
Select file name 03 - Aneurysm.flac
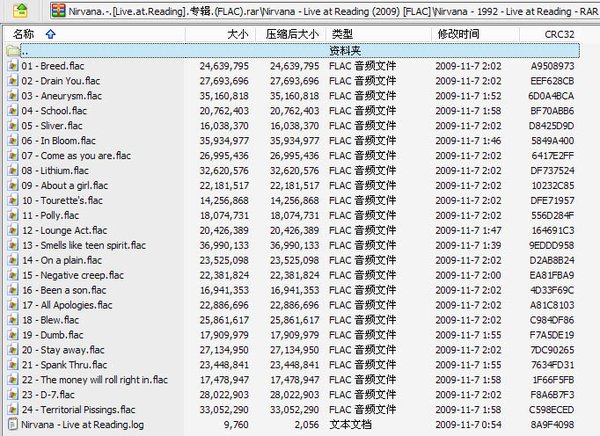[62, 96]
